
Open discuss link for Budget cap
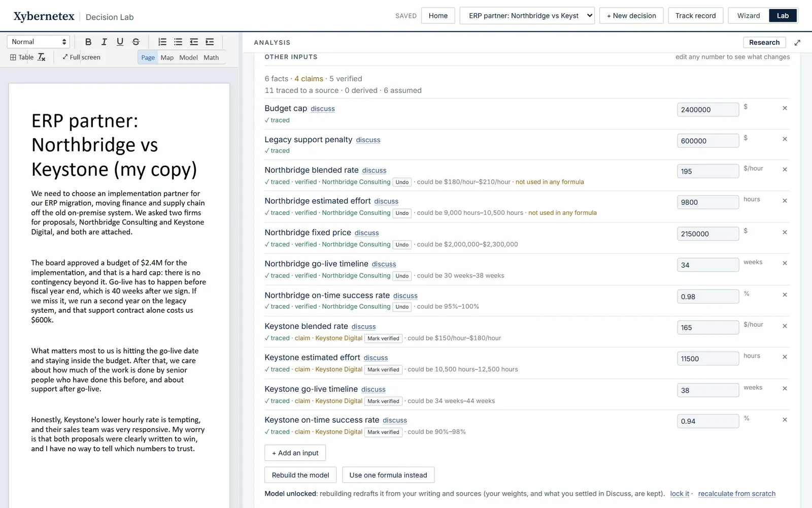[323, 109]
